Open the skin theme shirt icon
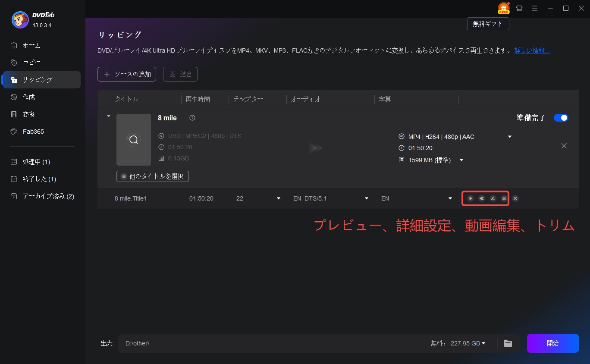 coord(519,8)
